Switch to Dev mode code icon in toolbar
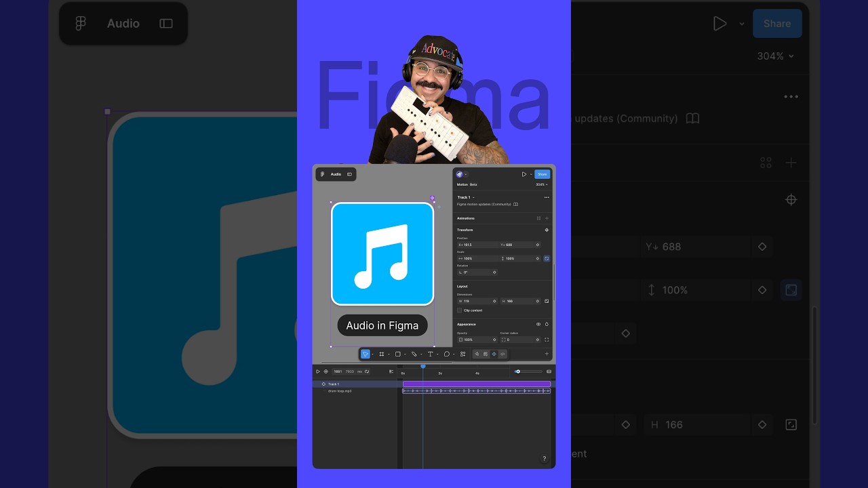Screen dimensions: 868x488 click(502, 354)
